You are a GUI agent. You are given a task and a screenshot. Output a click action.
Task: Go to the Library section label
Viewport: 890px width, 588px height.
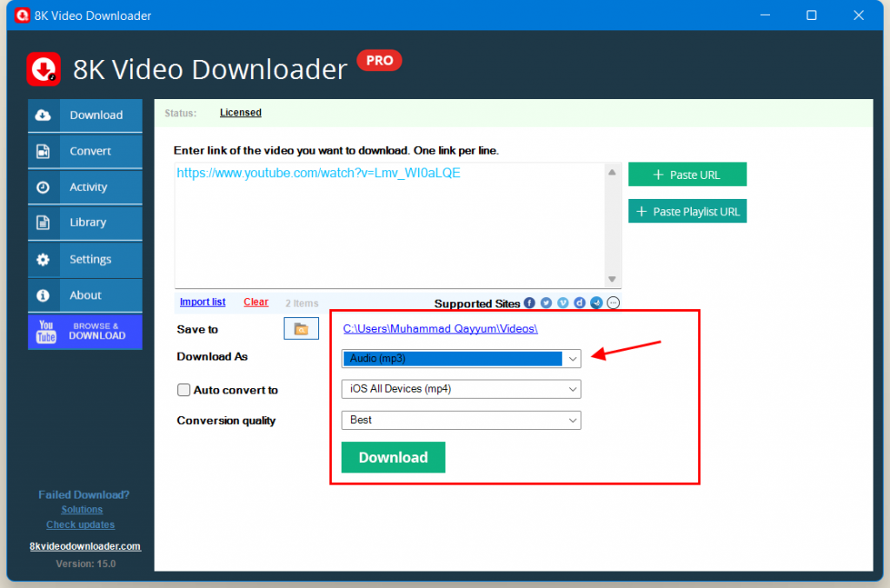click(88, 222)
